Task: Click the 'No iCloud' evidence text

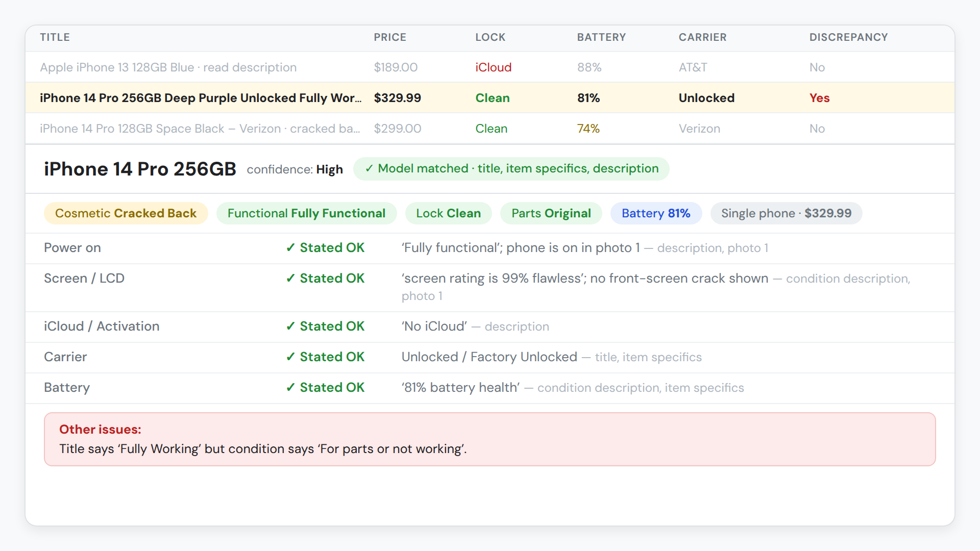Action: click(x=434, y=327)
